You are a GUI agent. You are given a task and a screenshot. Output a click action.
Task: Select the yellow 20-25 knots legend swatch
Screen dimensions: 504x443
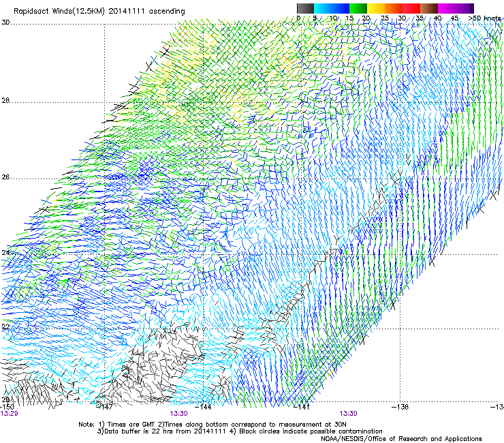[x=376, y=8]
